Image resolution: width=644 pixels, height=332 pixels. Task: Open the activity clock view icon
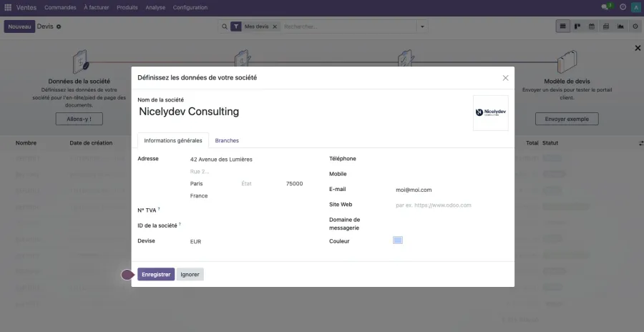pos(635,26)
